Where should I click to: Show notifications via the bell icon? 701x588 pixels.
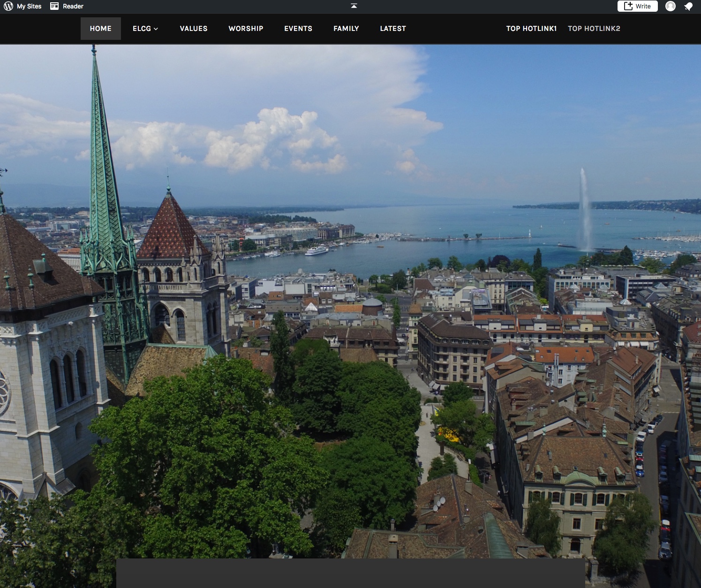click(x=688, y=6)
